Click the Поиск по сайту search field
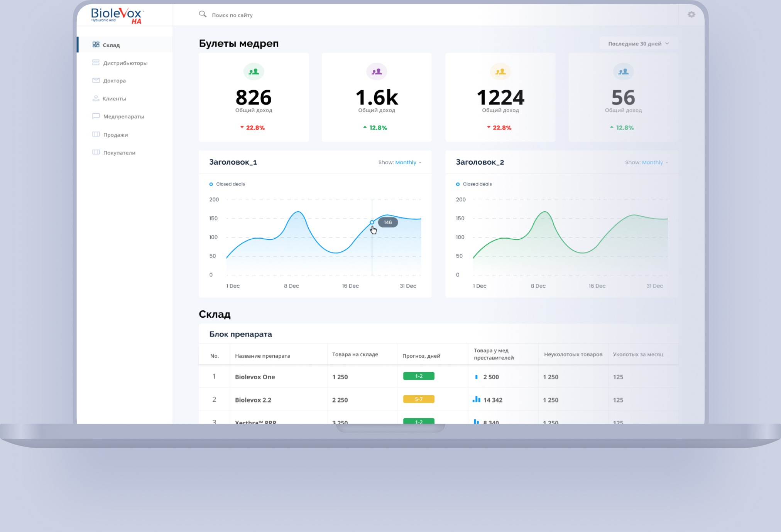The image size is (781, 532). (x=232, y=15)
